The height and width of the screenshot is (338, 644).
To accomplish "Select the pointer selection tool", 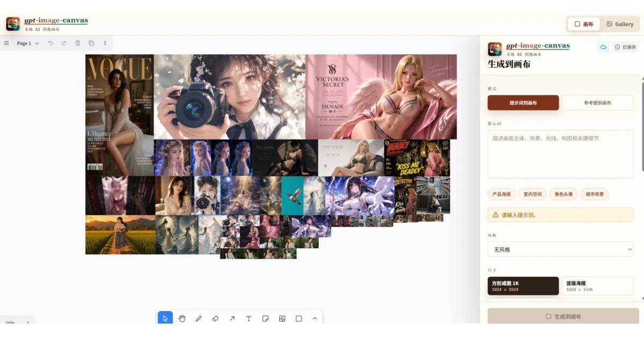I will (165, 318).
